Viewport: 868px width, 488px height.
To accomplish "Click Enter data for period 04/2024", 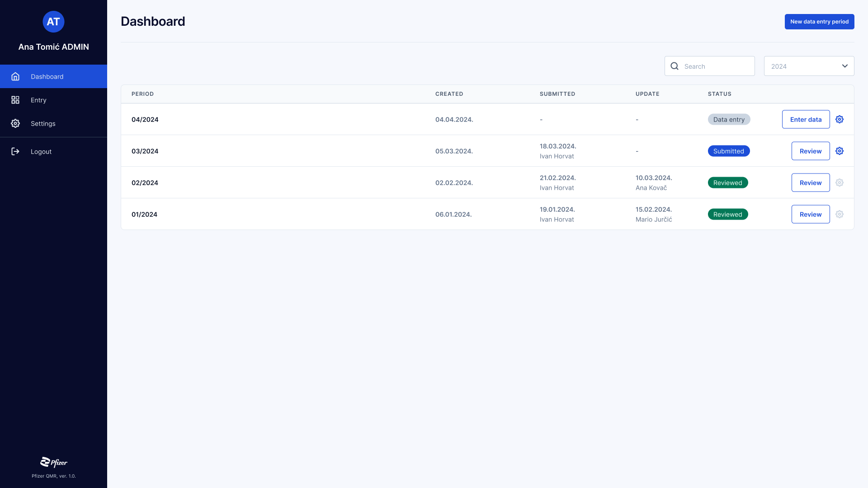I will [x=806, y=119].
